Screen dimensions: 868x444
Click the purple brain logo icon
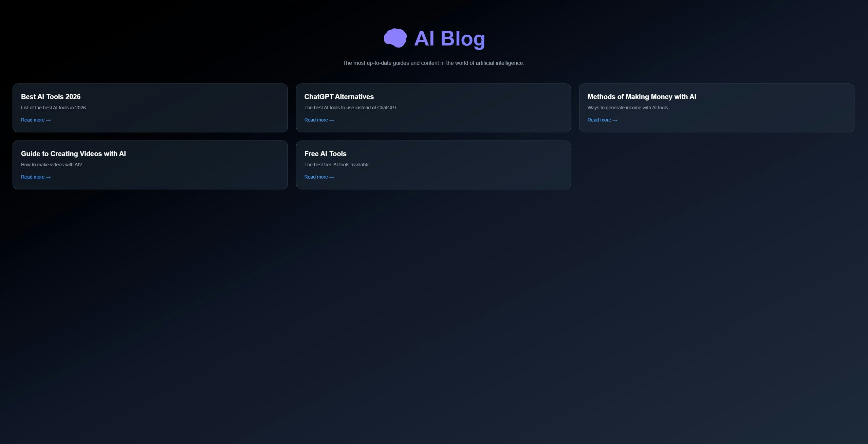click(x=395, y=38)
